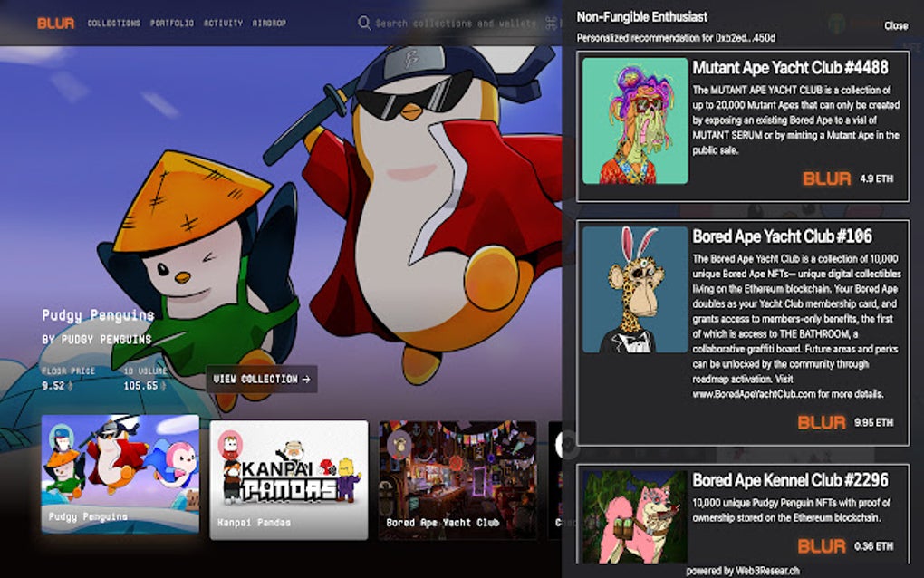Open the Portfolio menu

pyautogui.click(x=170, y=23)
